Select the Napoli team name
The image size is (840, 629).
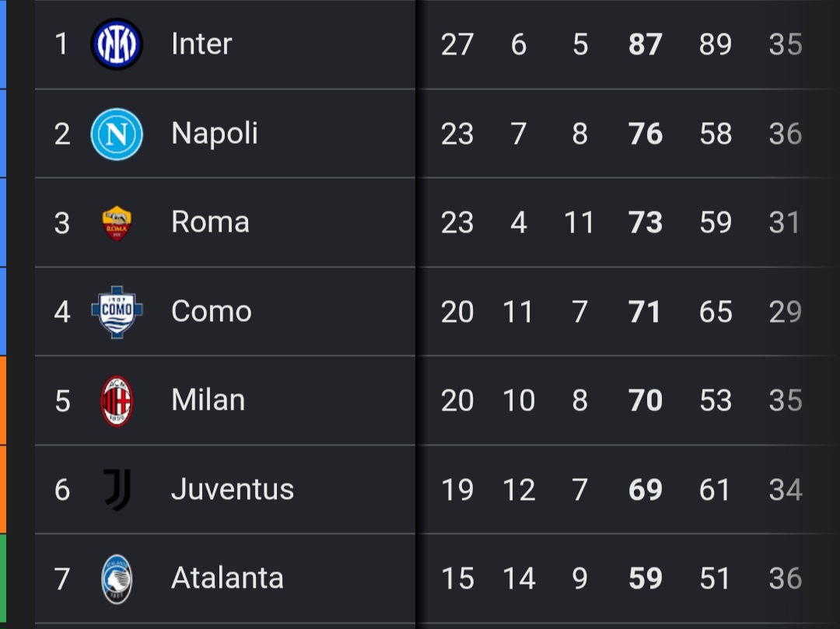(x=215, y=134)
